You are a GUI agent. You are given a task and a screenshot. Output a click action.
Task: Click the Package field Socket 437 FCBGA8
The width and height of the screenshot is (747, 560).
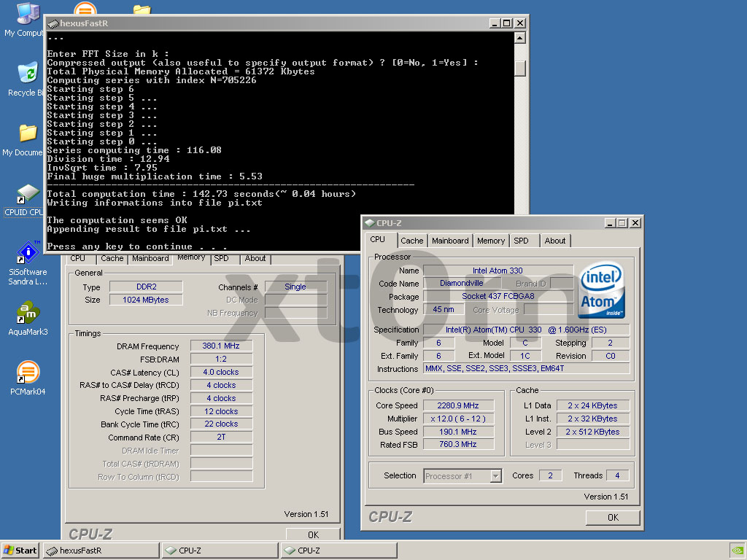click(x=498, y=296)
